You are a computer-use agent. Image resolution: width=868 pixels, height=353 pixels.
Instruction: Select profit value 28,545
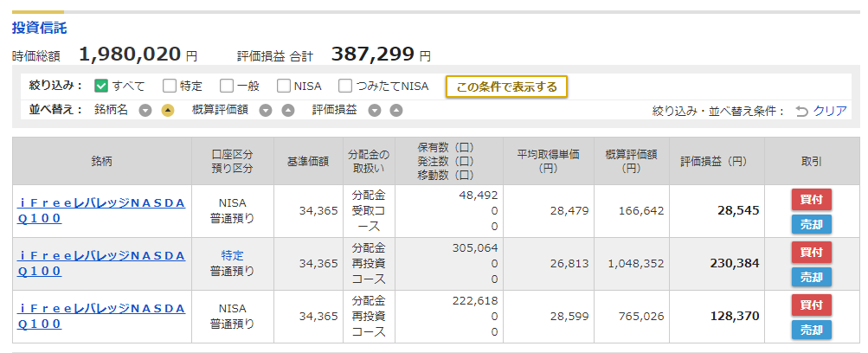point(739,211)
